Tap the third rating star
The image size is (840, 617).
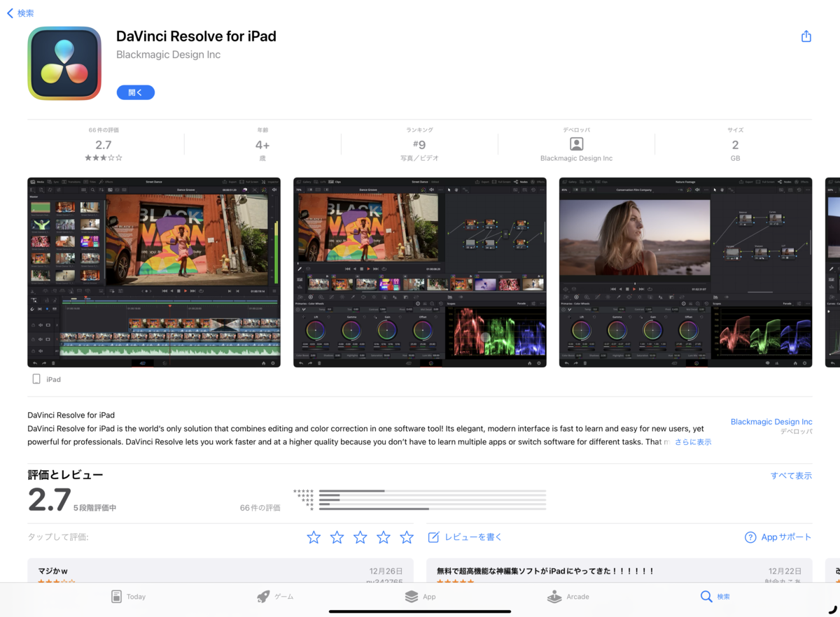tap(360, 537)
